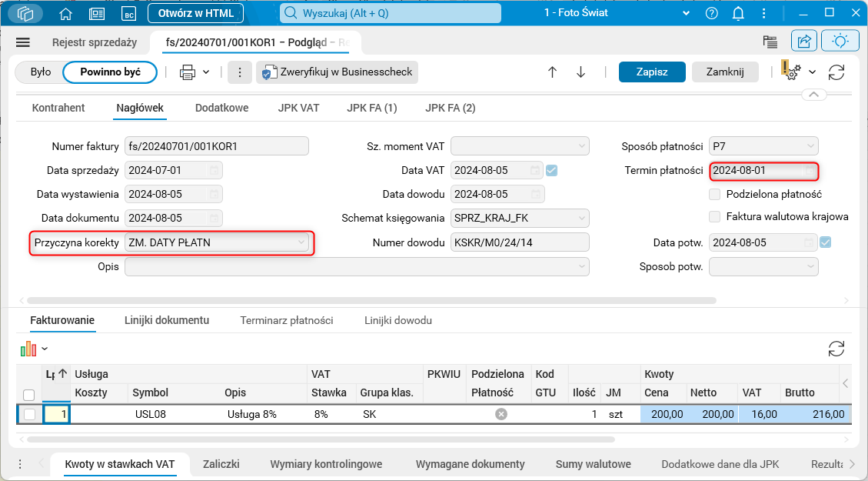Click the application logo icon
The width and height of the screenshot is (868, 481).
coord(25,13)
